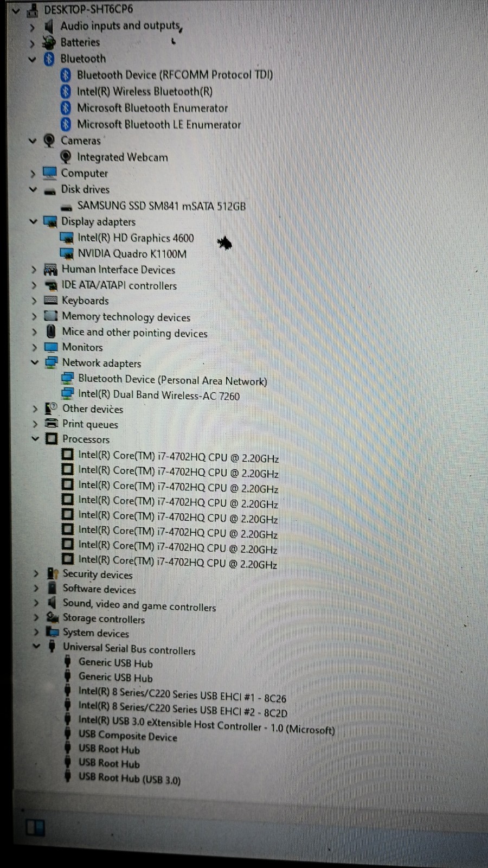Click the Audio inputs speaker icon

(49, 26)
